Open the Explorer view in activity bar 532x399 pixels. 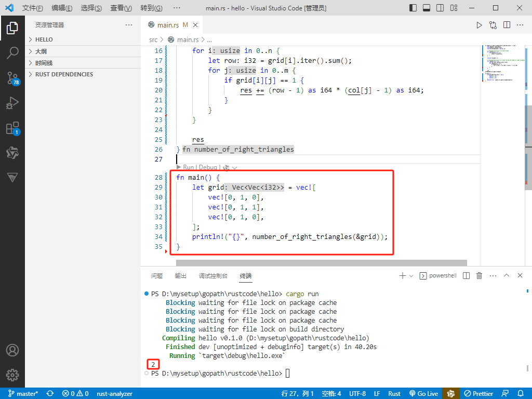coord(12,28)
